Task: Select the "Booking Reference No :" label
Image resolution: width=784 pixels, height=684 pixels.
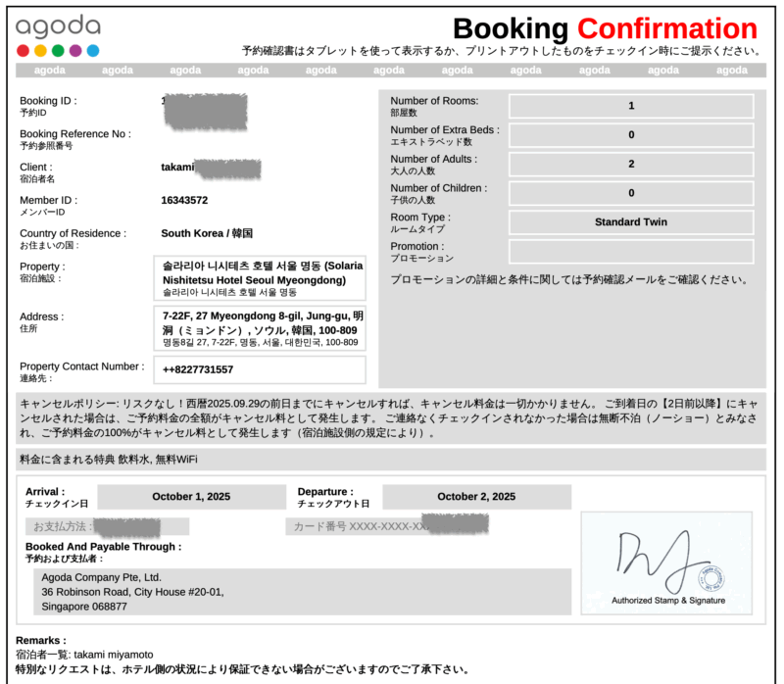Action: pyautogui.click(x=75, y=133)
